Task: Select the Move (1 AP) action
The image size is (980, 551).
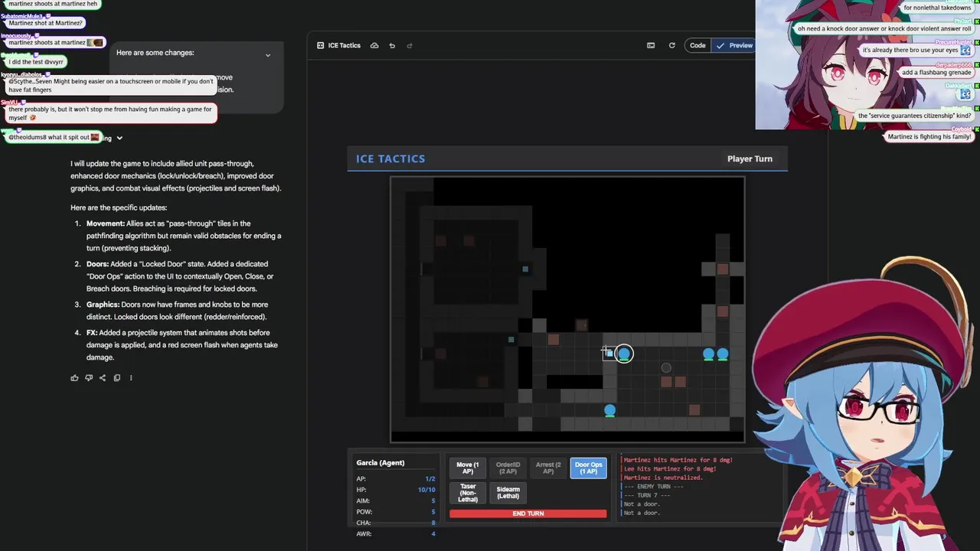Action: click(467, 468)
